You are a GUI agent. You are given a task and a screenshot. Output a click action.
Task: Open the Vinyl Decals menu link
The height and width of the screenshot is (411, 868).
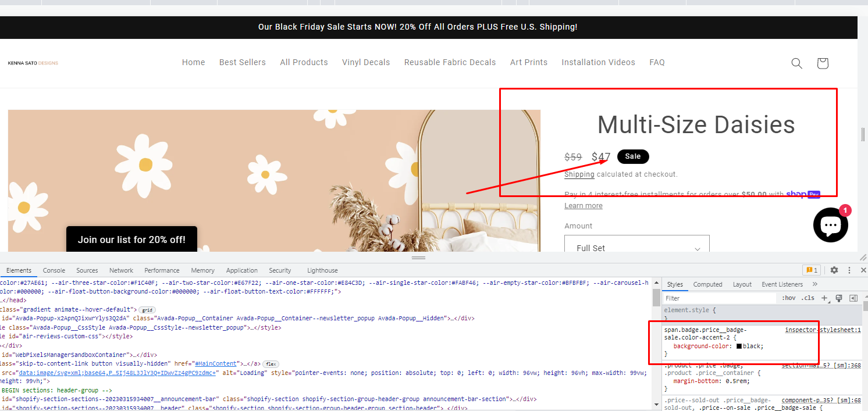(366, 62)
